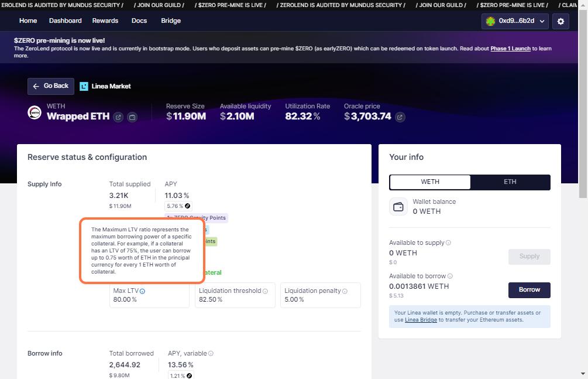Open the Linea Bridge link
The image size is (588, 379).
pos(421,320)
